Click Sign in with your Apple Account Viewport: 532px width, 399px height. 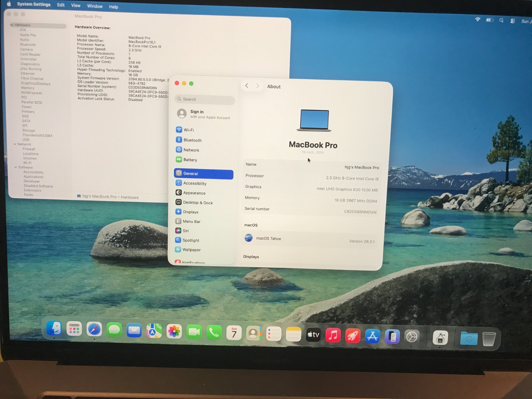point(203,114)
